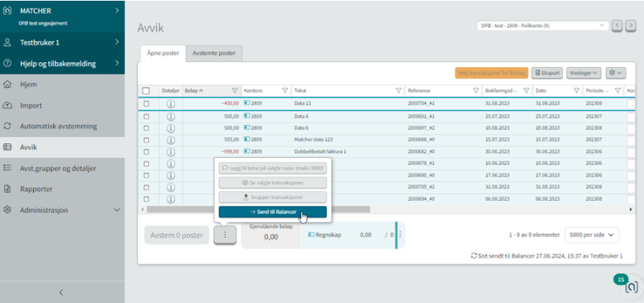Filter the Tekst column
This screenshot has width=644, height=303.
pos(398,90)
